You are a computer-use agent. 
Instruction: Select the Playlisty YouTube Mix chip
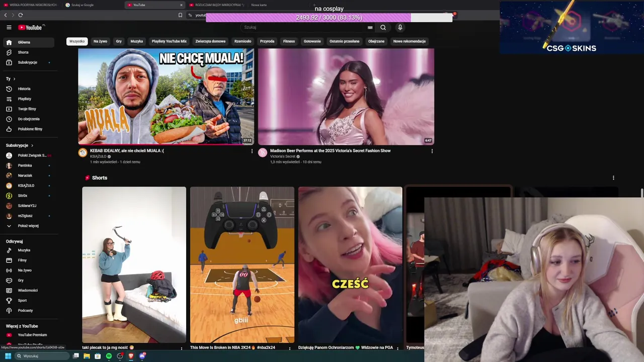point(169,41)
